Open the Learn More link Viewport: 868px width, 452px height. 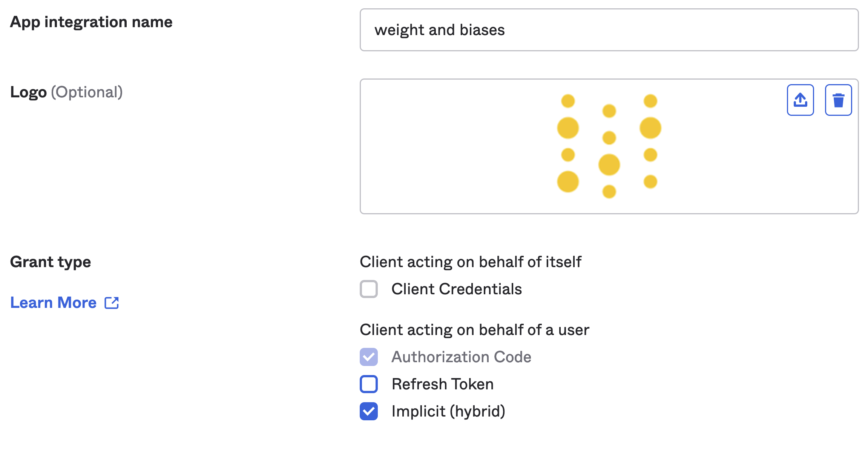tap(54, 303)
